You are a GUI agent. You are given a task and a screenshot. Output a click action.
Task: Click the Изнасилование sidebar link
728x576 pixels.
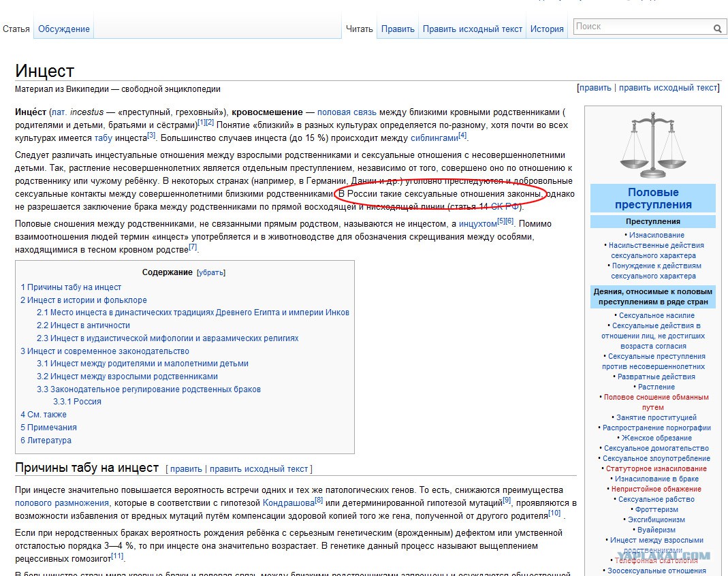click(x=656, y=235)
